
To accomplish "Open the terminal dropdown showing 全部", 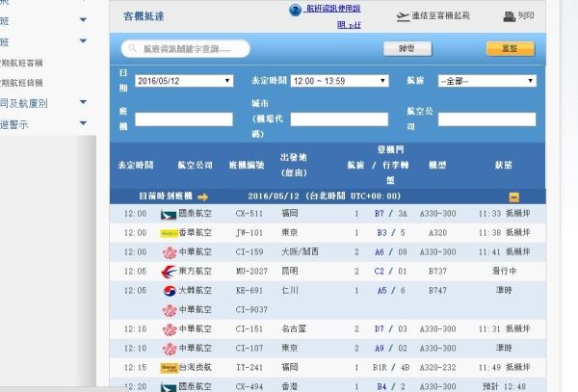I will point(486,81).
